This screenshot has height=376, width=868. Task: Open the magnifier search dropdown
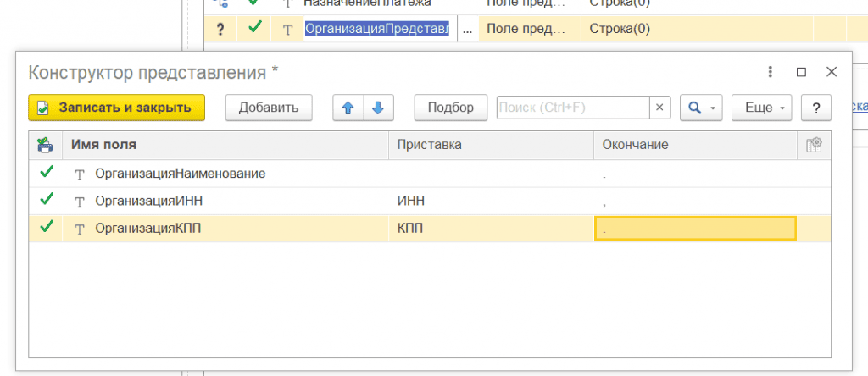(701, 108)
